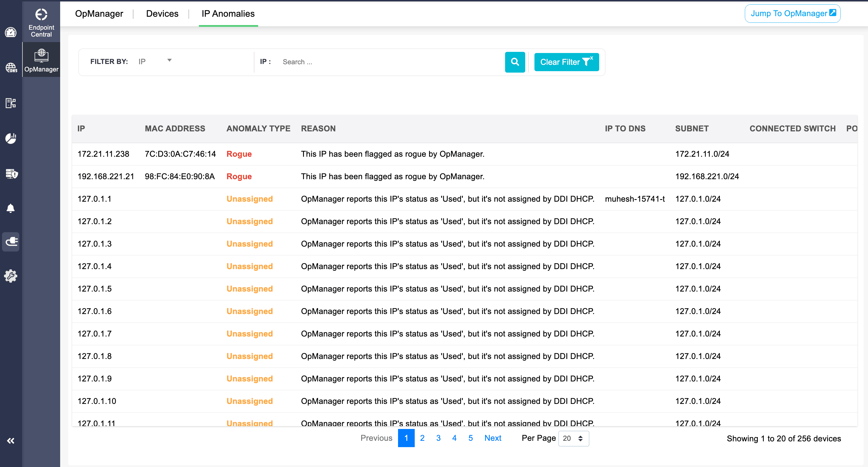Open the FILTER BY dropdown
The height and width of the screenshot is (467, 868).
coord(155,61)
